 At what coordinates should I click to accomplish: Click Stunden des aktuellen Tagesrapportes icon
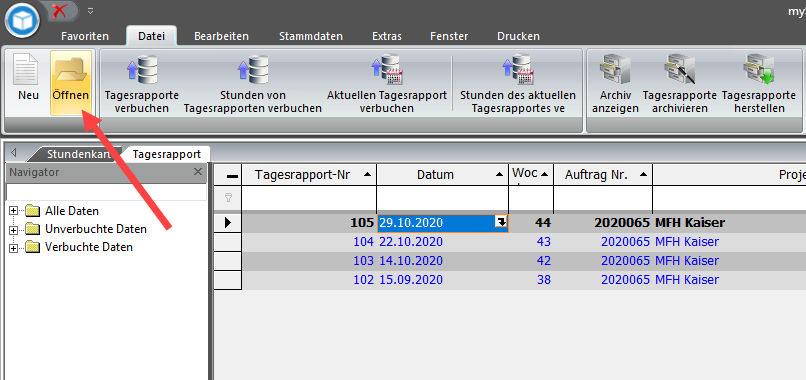pos(518,69)
